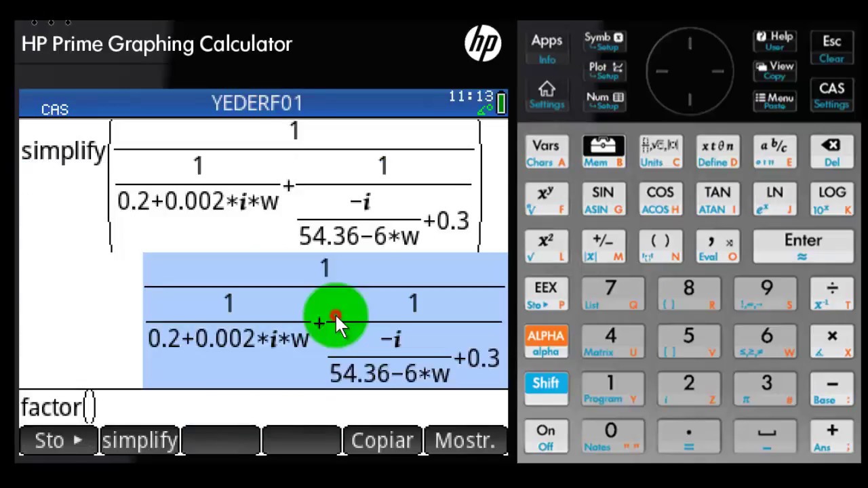The image size is (868, 488).
Task: Tap the space bar key
Action: click(766, 437)
